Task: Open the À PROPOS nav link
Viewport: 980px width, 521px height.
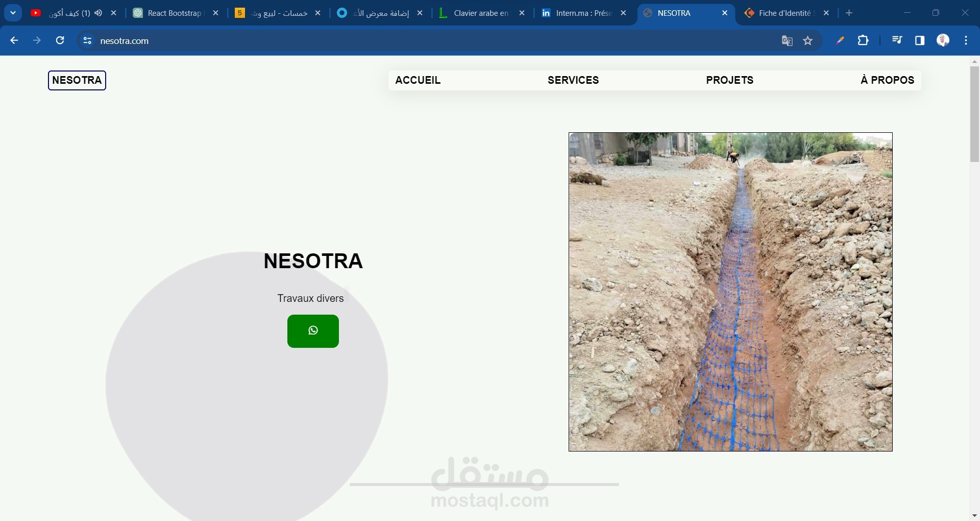Action: pyautogui.click(x=888, y=80)
